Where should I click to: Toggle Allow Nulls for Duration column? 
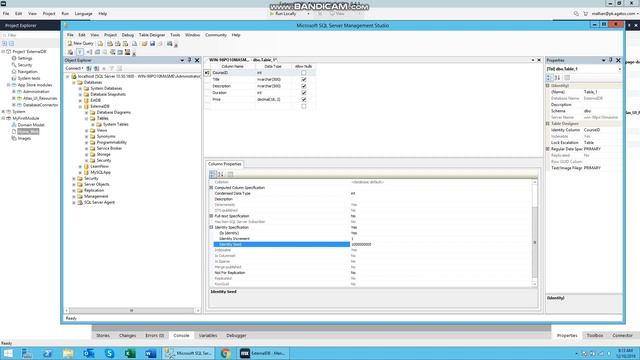click(x=304, y=93)
